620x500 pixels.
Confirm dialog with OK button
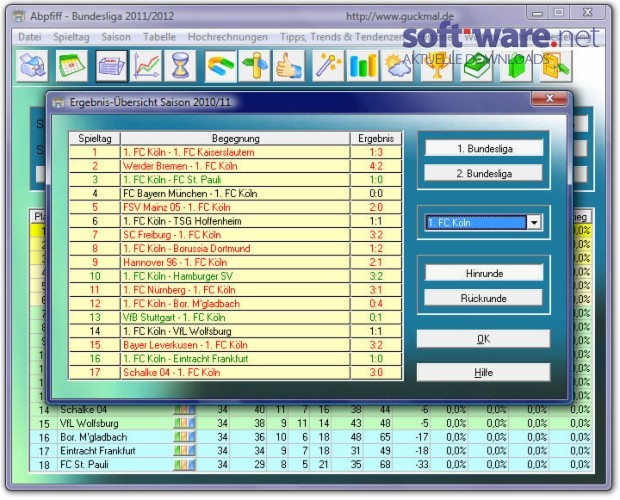[483, 339]
